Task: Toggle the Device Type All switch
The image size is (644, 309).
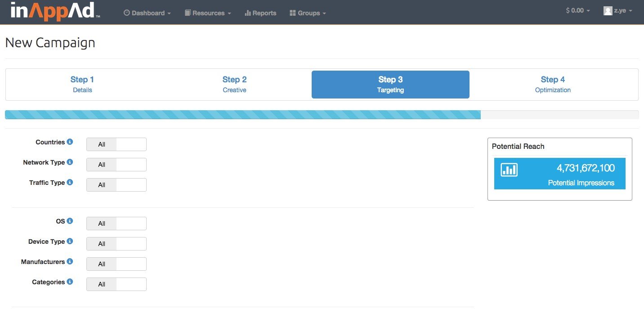Action: (x=116, y=244)
